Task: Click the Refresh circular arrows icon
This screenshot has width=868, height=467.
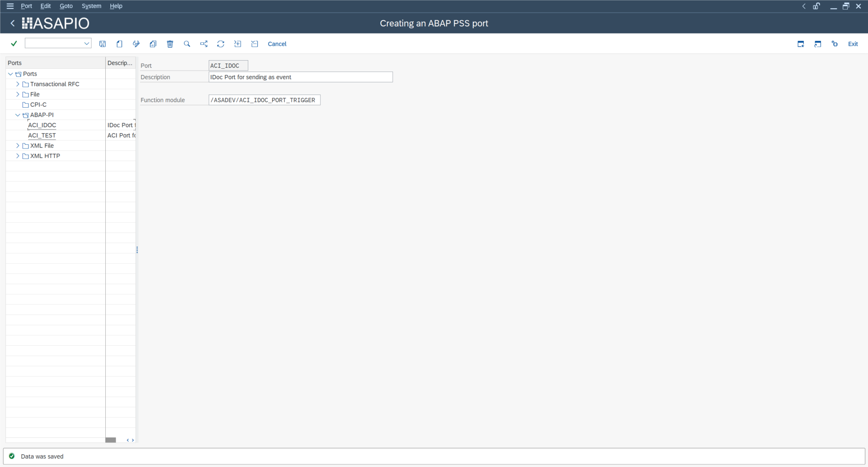Action: [x=221, y=44]
